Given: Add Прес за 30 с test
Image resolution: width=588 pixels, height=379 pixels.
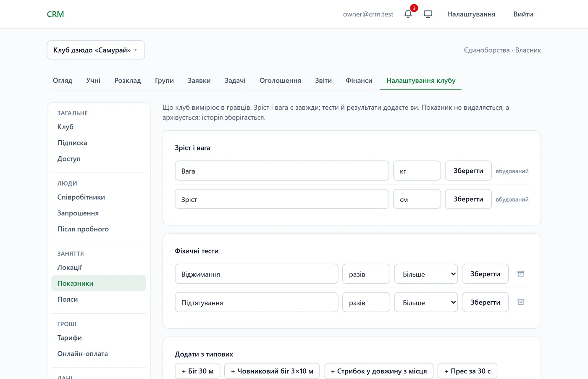Looking at the screenshot, I should (467, 371).
